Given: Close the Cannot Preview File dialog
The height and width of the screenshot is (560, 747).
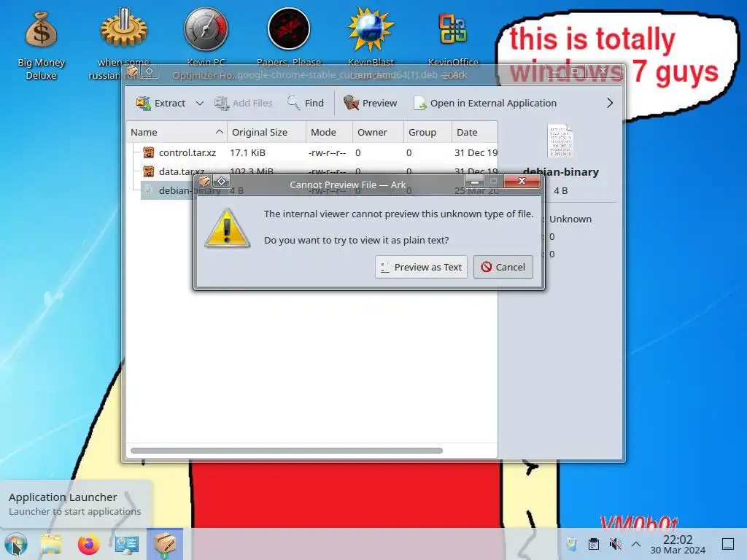Looking at the screenshot, I should [x=522, y=181].
